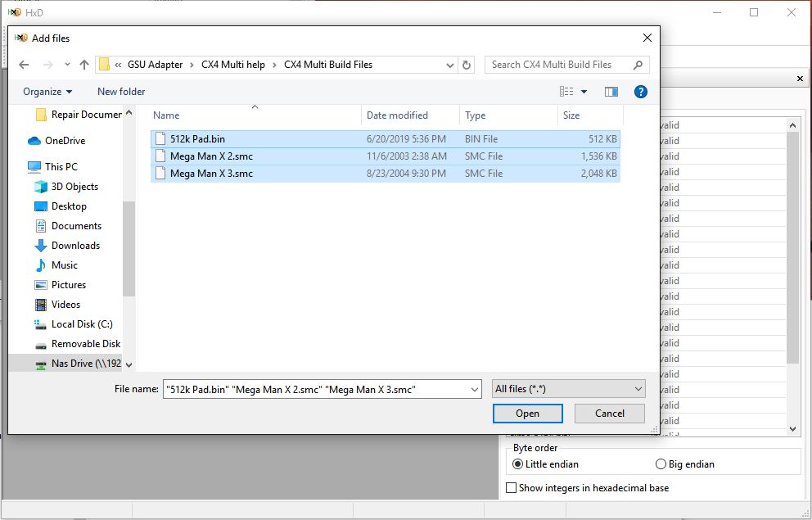The image size is (812, 520).
Task: Select Big endian byte order
Action: tap(661, 464)
